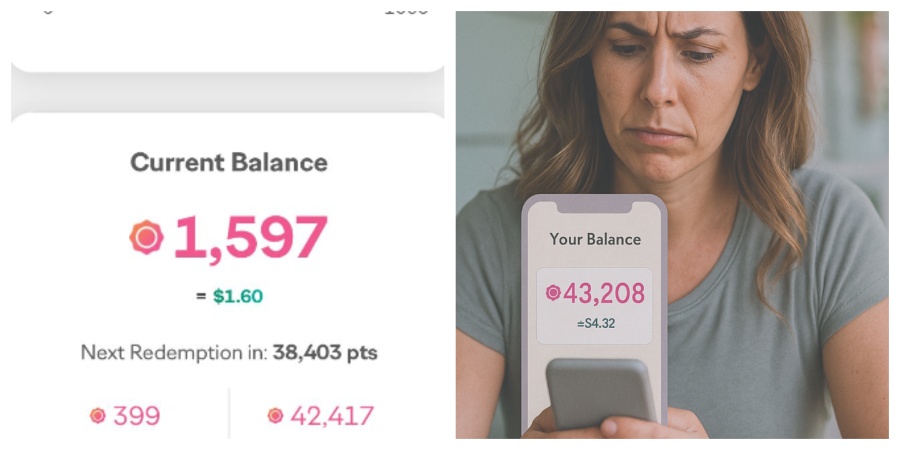This screenshot has height=450, width=900.
Task: Select the green $1.60 cash value
Action: 238,296
